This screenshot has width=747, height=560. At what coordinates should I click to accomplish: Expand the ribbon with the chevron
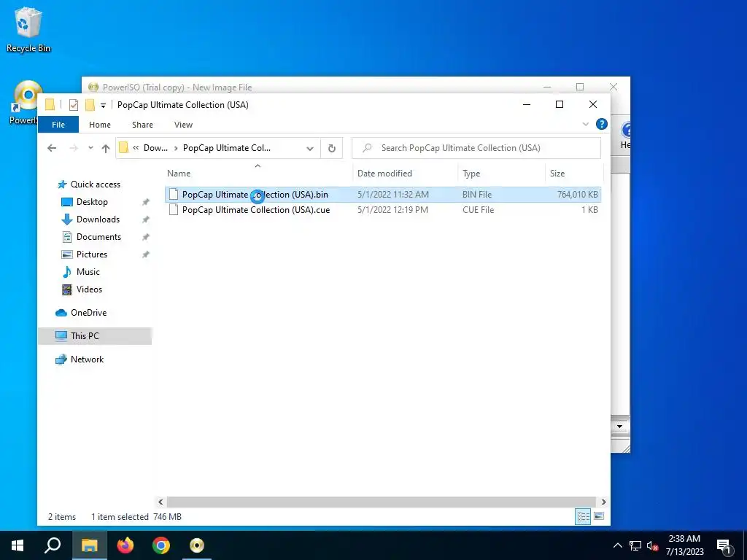click(x=586, y=124)
